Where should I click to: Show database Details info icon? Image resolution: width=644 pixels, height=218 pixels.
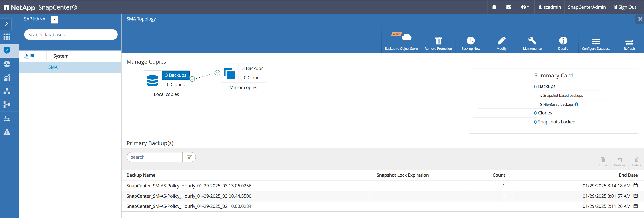click(x=563, y=41)
